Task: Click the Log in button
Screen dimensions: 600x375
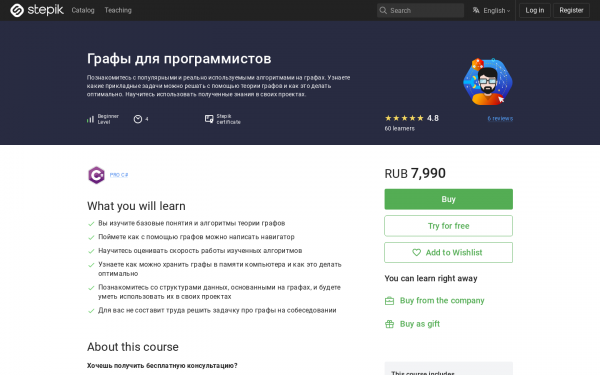Action: (x=535, y=10)
